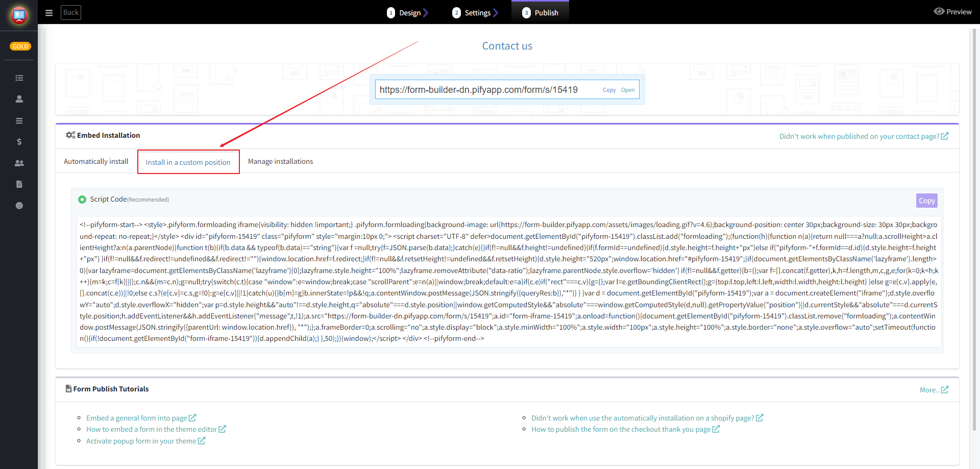Open the lines menu sidebar icon
This screenshot has height=469, width=980.
click(19, 121)
